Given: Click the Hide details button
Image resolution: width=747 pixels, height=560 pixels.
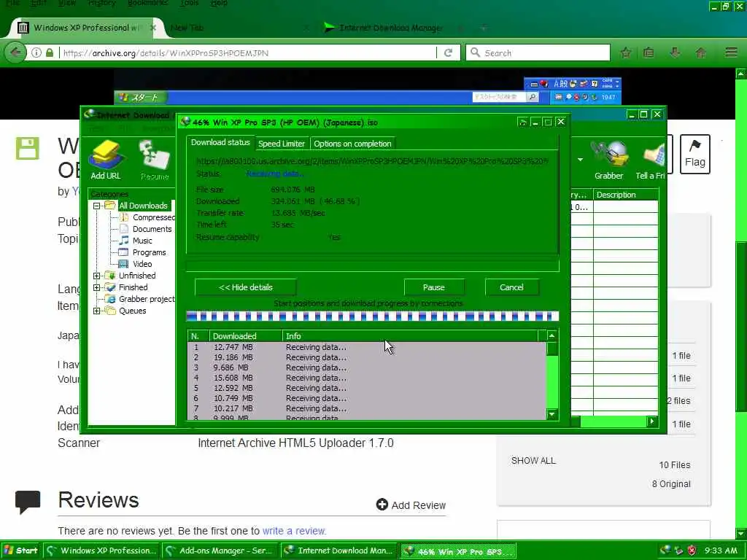Looking at the screenshot, I should click(x=245, y=287).
